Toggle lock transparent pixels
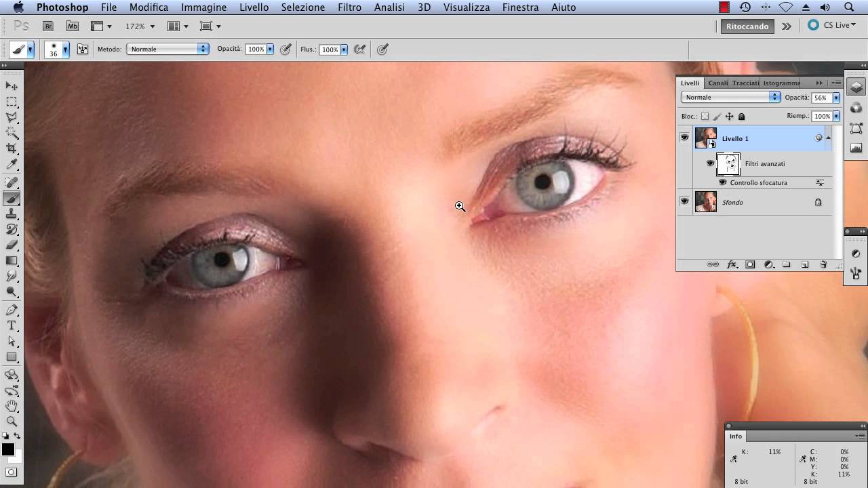This screenshot has width=868, height=488. click(705, 117)
